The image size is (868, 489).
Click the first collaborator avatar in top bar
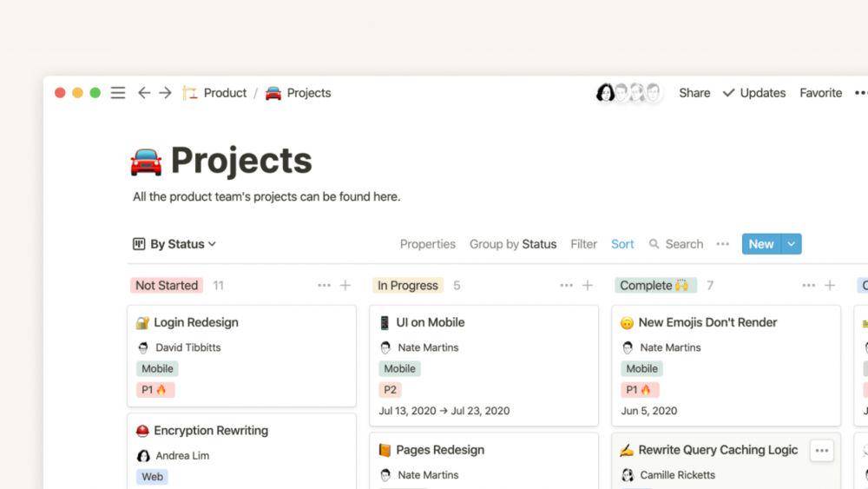pos(605,92)
